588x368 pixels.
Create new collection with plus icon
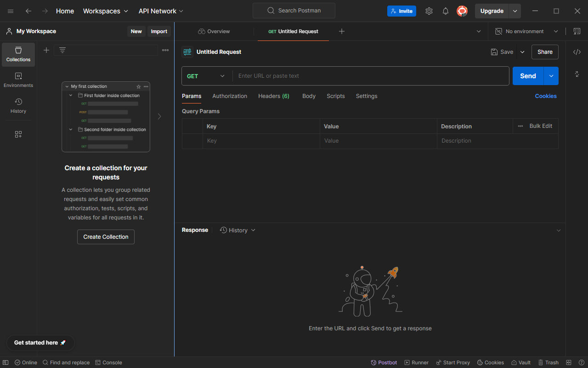46,50
